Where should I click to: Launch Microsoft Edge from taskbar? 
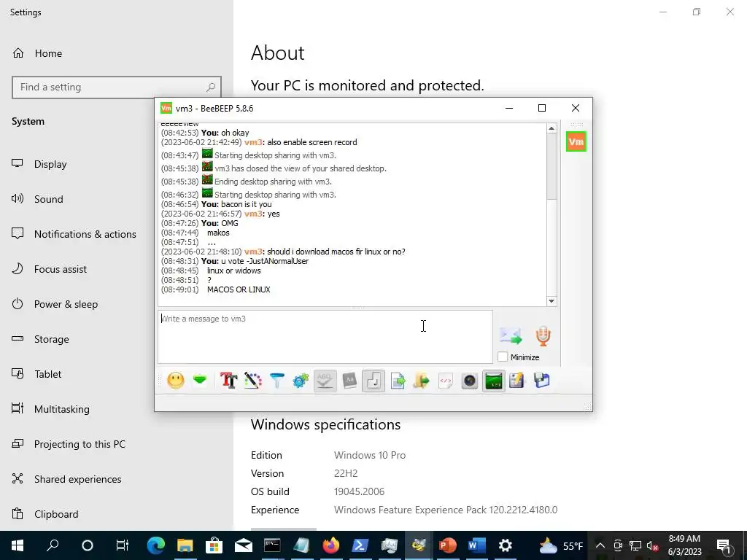point(156,545)
